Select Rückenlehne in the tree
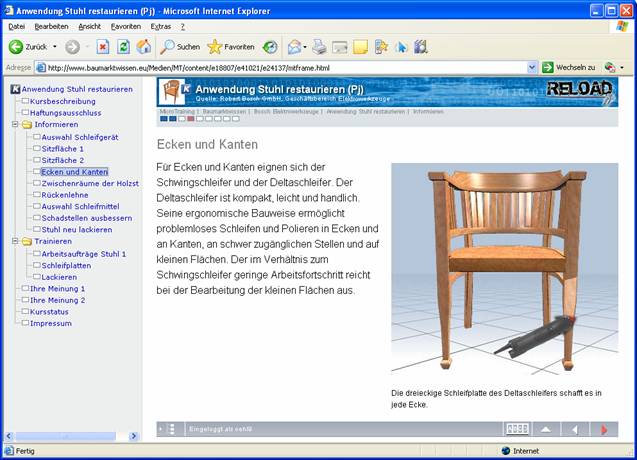 click(x=65, y=195)
